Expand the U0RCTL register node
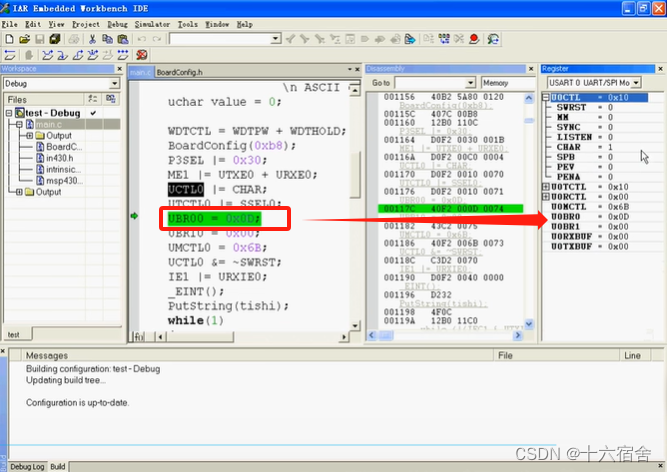667x472 pixels. pos(546,196)
